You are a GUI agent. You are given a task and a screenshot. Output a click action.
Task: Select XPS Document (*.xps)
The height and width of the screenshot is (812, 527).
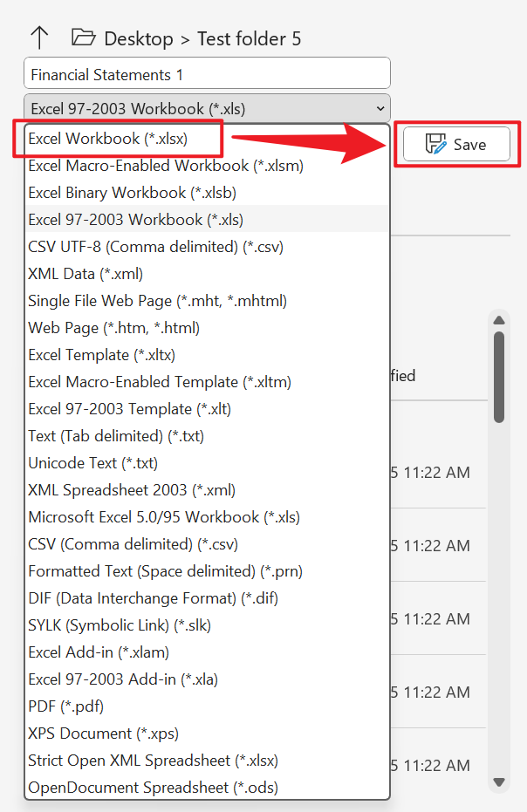pos(207,734)
